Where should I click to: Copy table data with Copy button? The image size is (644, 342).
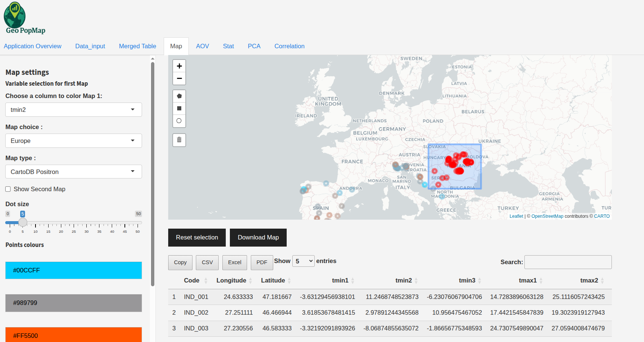[x=180, y=263]
